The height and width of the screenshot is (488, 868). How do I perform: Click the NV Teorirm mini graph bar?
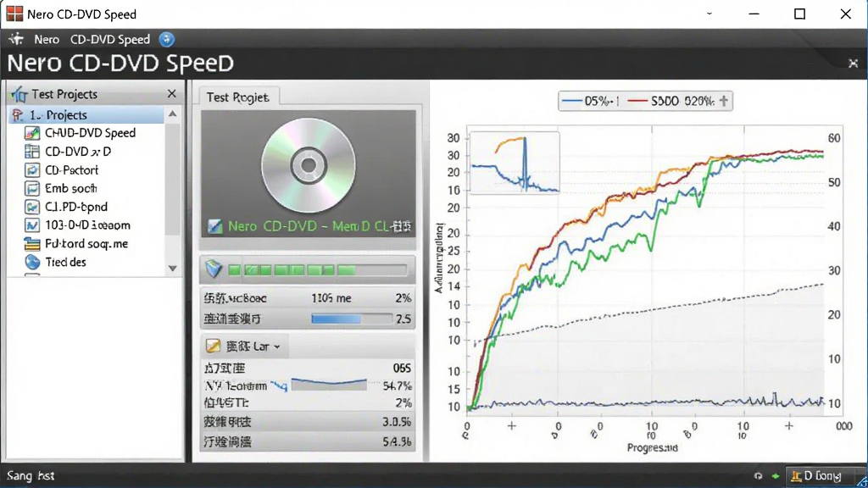329,385
